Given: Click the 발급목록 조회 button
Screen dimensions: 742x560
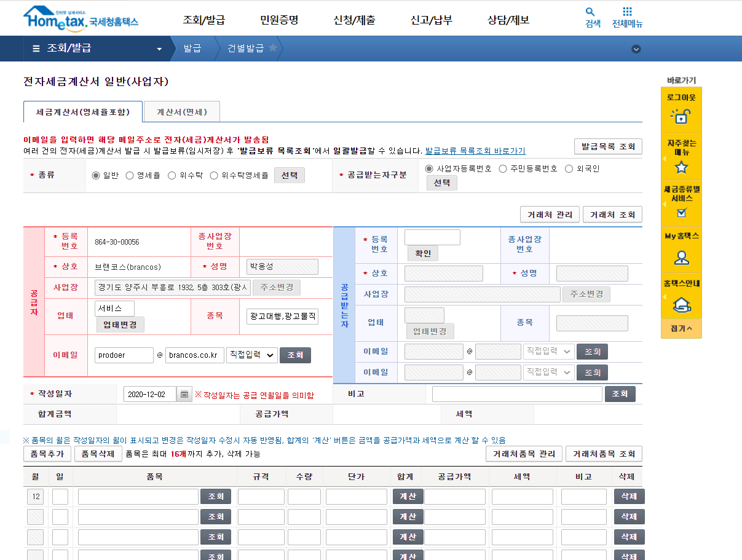Looking at the screenshot, I should [607, 146].
